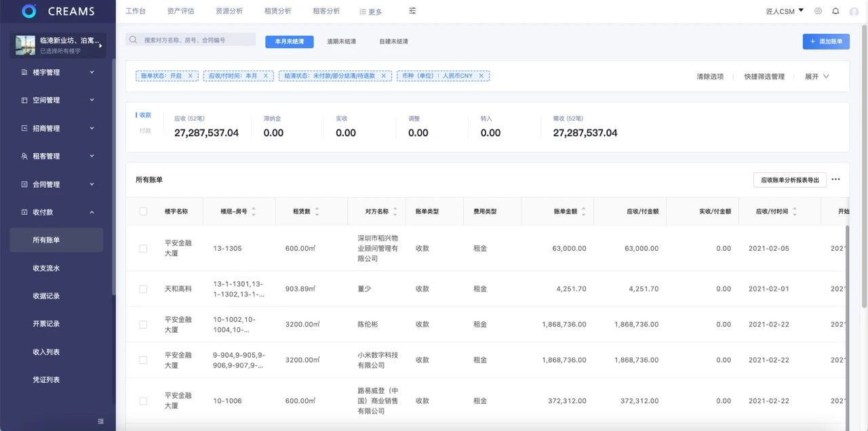Open 资源分析 top navigation item

229,12
